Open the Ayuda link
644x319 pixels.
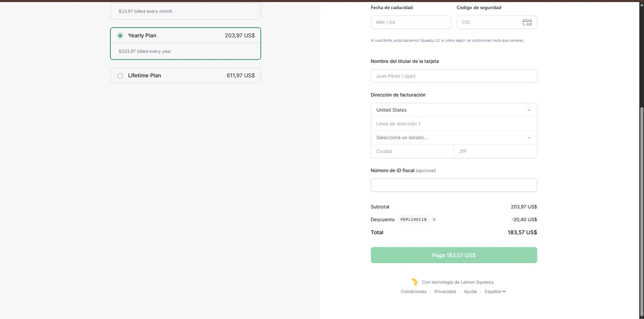470,291
